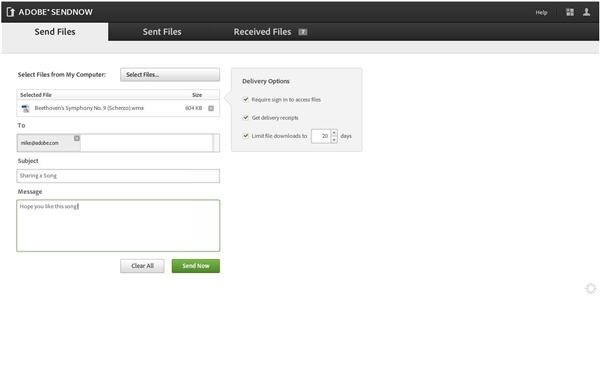Switch to the Send Files tab
This screenshot has height=373, width=600.
click(x=55, y=32)
